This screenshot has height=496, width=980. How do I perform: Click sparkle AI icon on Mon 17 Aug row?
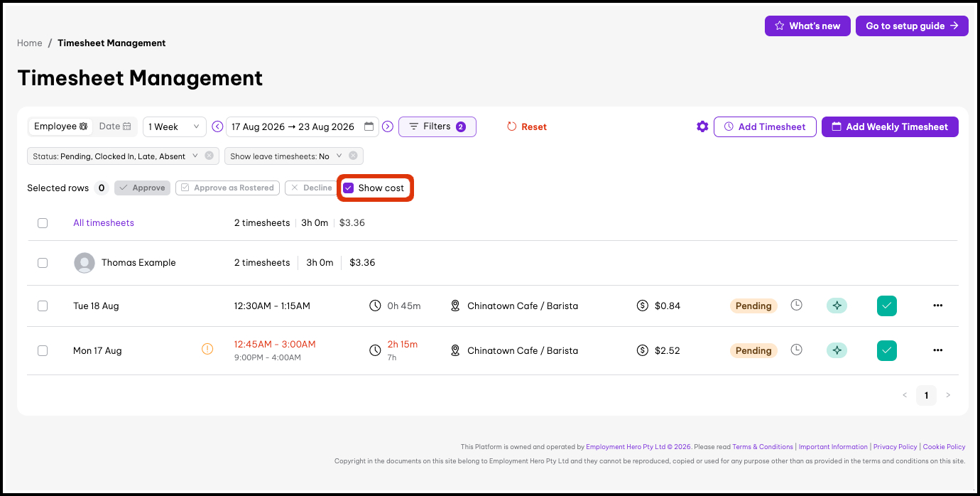point(837,350)
